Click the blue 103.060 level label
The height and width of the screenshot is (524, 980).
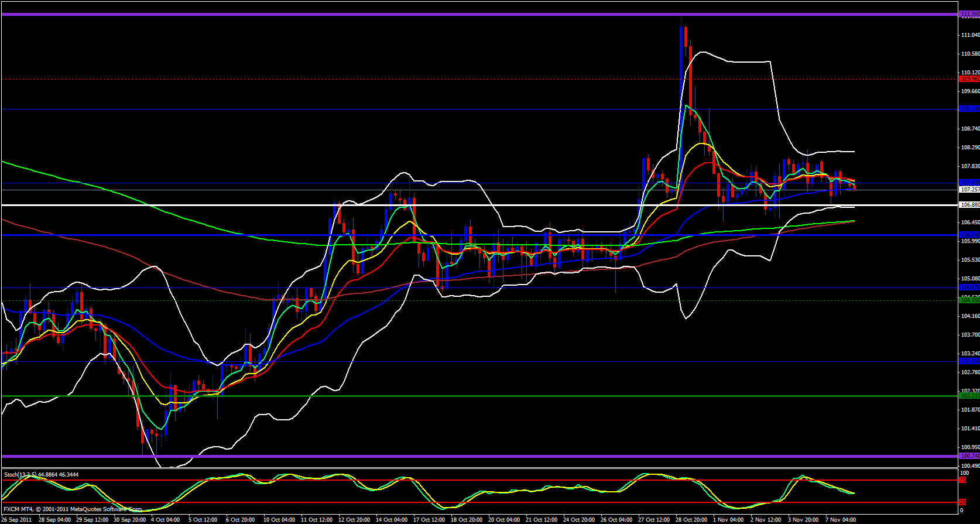tap(969, 361)
